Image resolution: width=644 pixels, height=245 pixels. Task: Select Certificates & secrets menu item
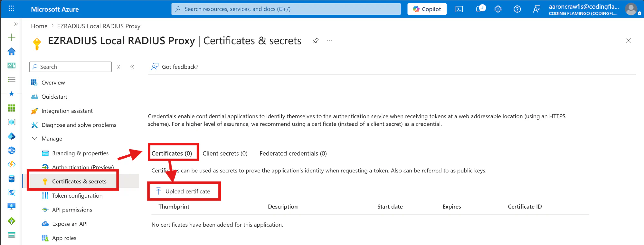pyautogui.click(x=79, y=181)
